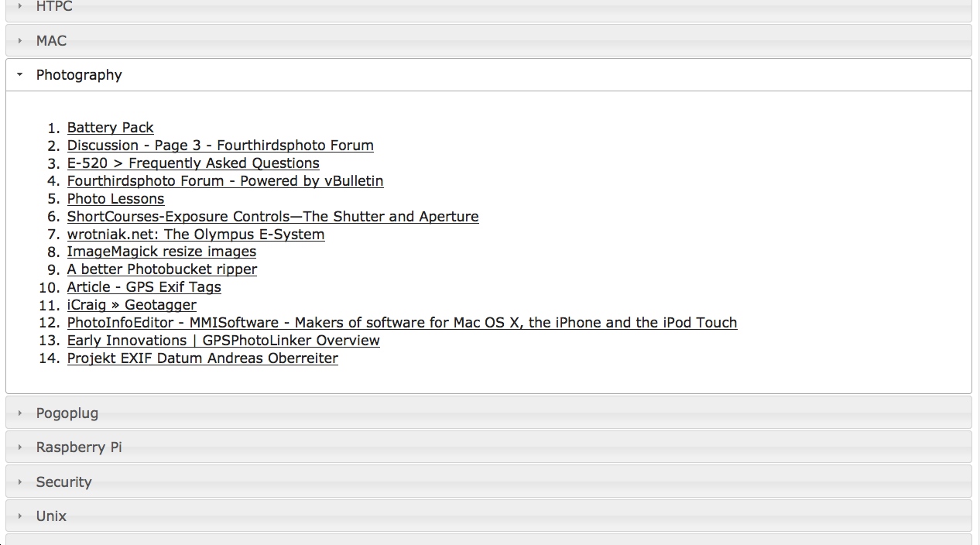Expand the Pogoplug section
This screenshot has width=980, height=545.
pos(67,413)
